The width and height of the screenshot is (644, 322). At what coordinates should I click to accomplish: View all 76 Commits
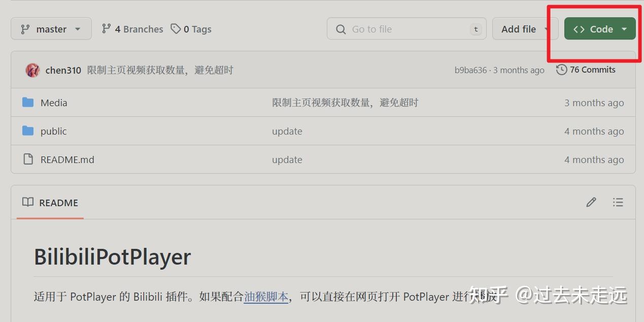click(592, 70)
